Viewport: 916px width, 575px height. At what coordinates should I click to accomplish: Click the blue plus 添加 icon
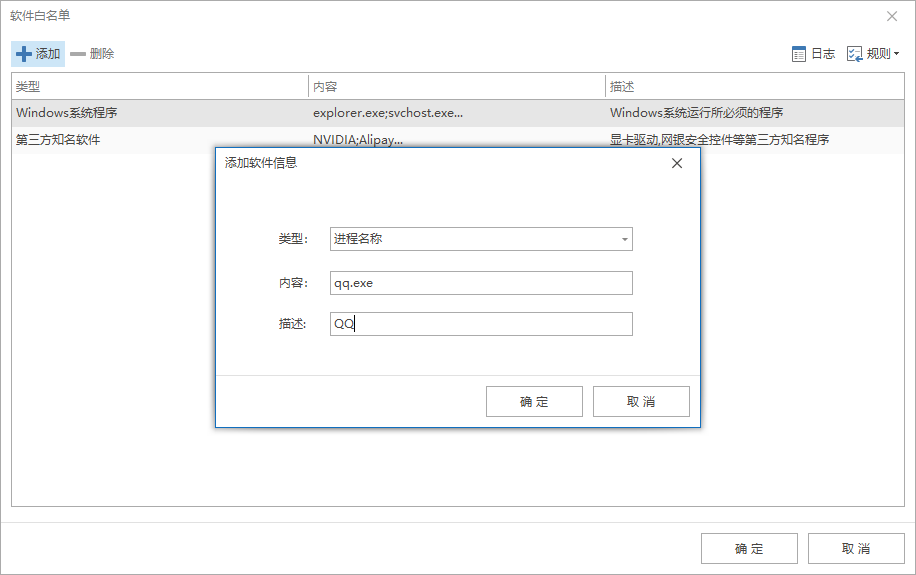tap(24, 54)
